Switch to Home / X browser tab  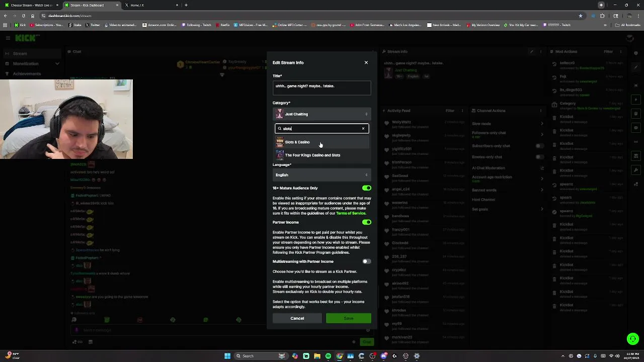[151, 5]
